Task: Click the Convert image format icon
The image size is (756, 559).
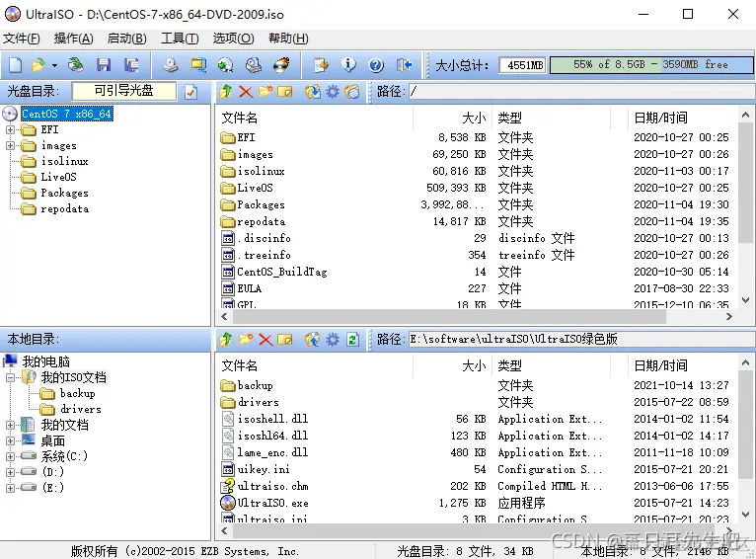Action: (x=197, y=65)
